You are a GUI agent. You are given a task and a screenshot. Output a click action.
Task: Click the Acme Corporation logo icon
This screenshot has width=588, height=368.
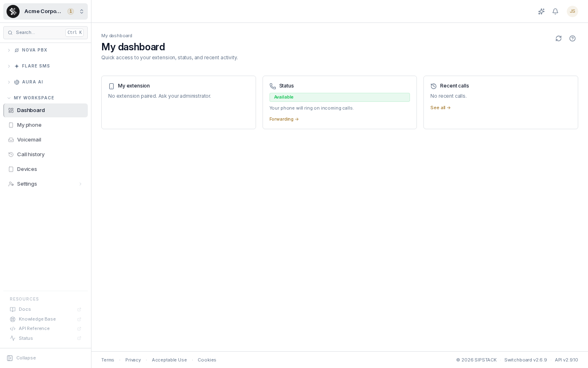click(x=13, y=11)
